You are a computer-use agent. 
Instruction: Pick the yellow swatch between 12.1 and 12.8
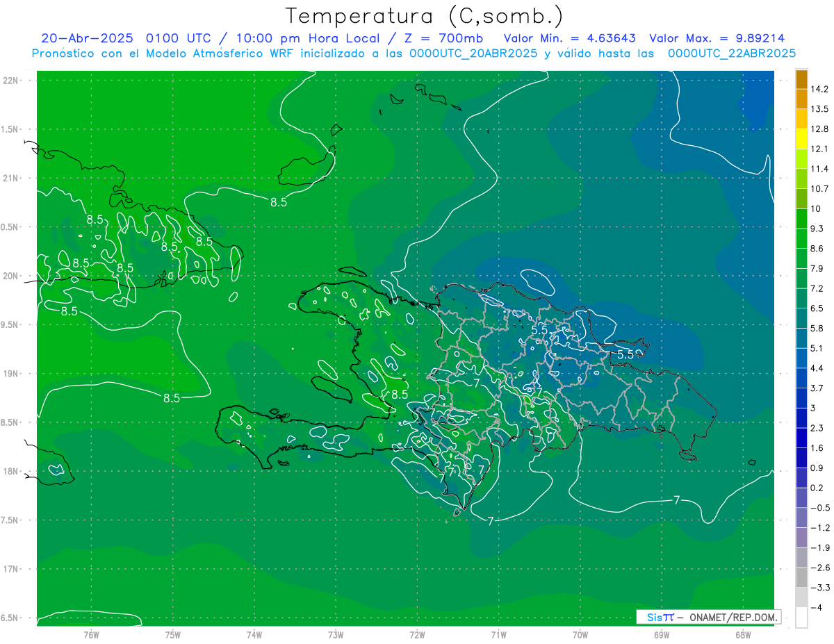(x=801, y=139)
